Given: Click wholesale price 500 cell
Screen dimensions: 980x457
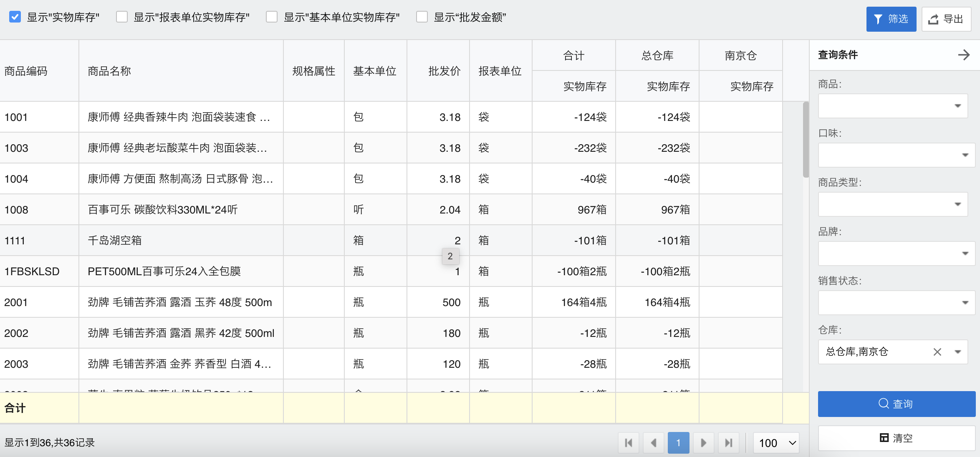Looking at the screenshot, I should [438, 302].
